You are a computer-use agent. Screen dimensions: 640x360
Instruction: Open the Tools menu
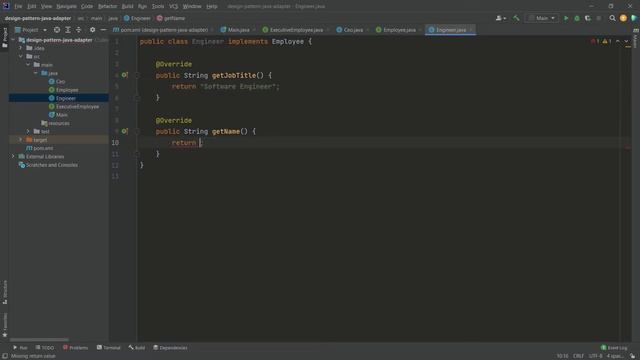click(158, 6)
